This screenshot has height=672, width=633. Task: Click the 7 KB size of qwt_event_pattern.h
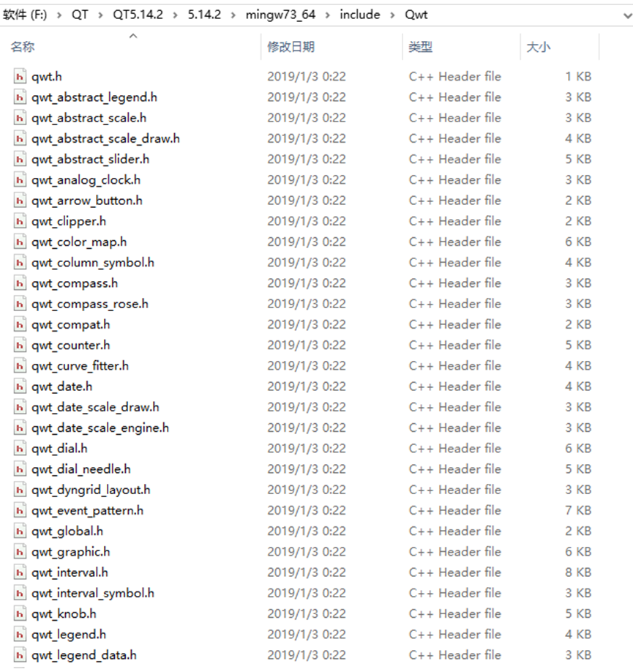tap(577, 510)
